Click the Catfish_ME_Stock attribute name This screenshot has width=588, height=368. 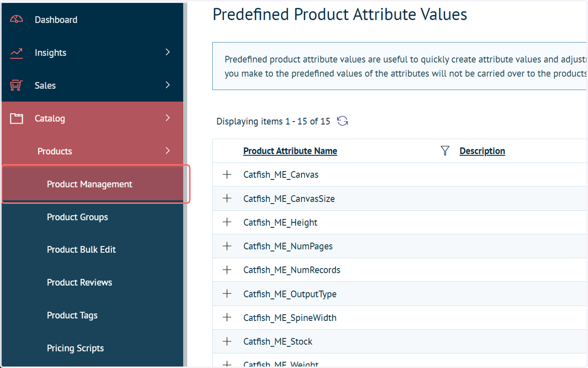[278, 342]
